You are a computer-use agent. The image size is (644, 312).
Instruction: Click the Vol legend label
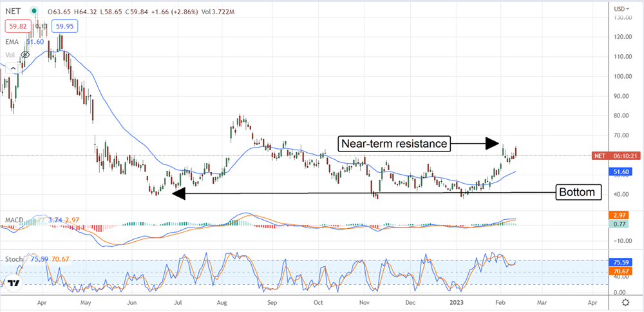point(11,55)
